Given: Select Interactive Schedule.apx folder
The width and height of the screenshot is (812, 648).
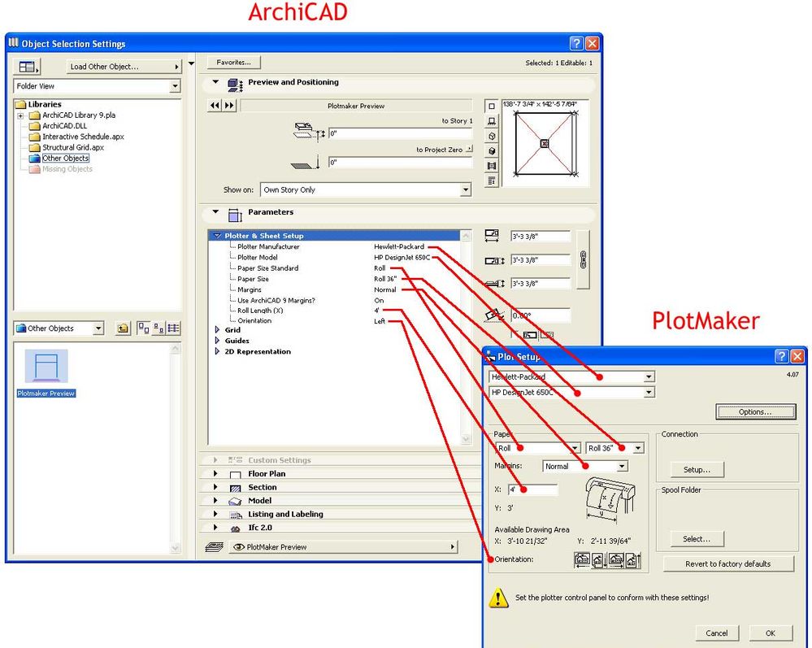Looking at the screenshot, I should pyautogui.click(x=83, y=137).
